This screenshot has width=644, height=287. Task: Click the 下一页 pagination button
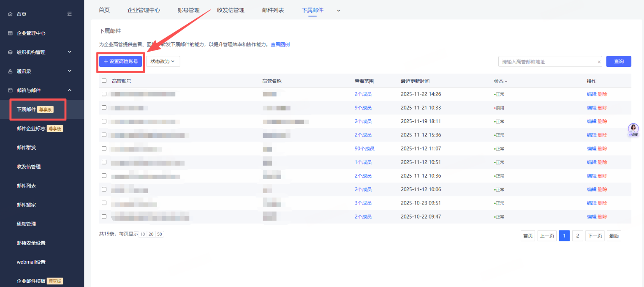pos(595,236)
